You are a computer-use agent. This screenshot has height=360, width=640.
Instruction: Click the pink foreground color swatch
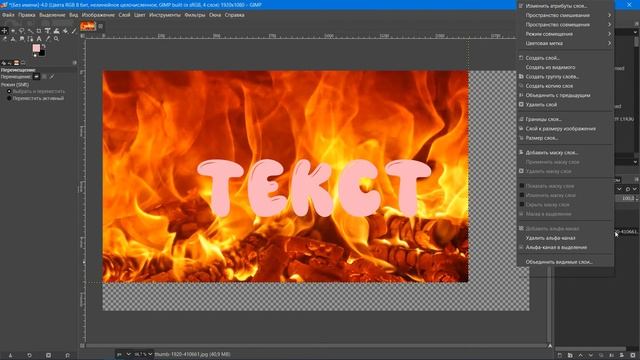coord(36,48)
